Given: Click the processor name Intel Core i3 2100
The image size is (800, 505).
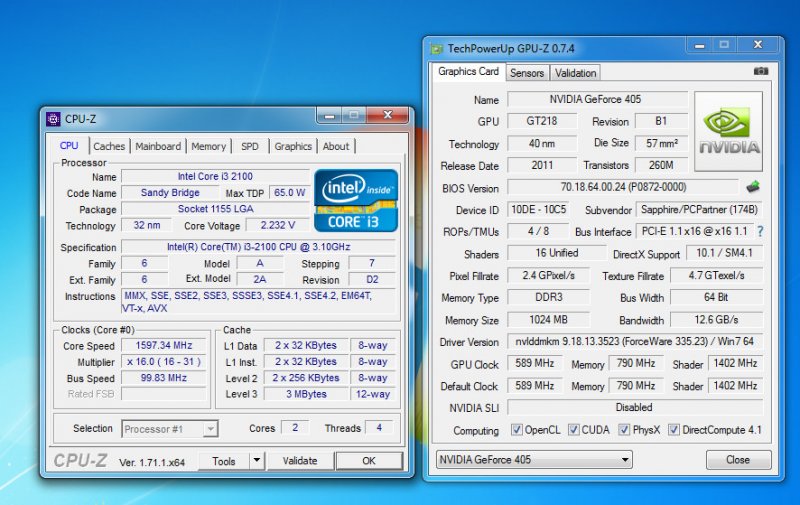Looking at the screenshot, I should point(215,176).
